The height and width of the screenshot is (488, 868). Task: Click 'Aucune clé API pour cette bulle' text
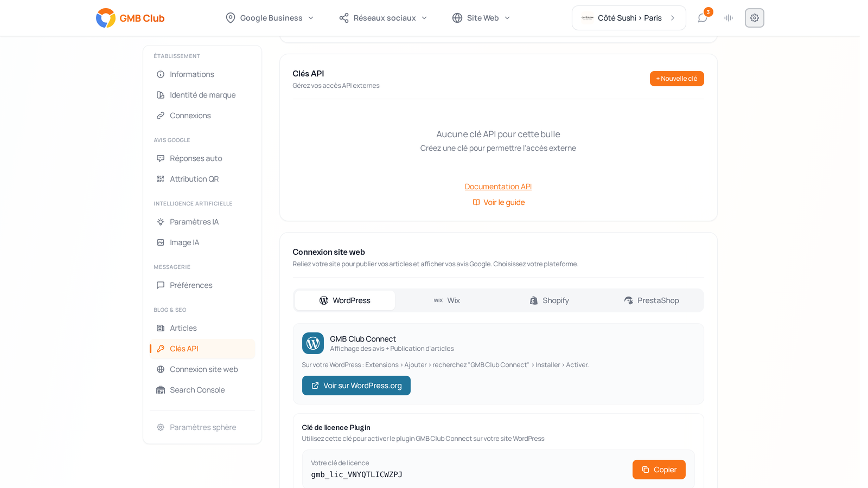(498, 134)
